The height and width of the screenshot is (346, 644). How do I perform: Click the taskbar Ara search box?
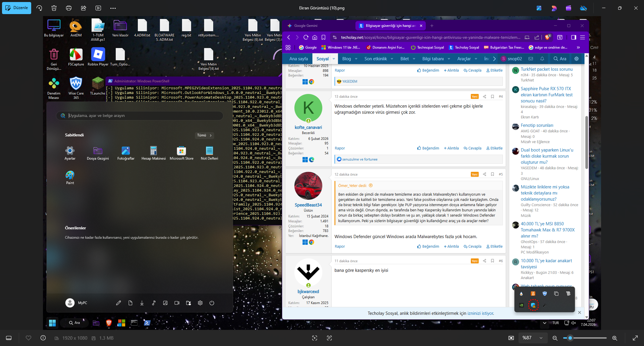coord(74,323)
